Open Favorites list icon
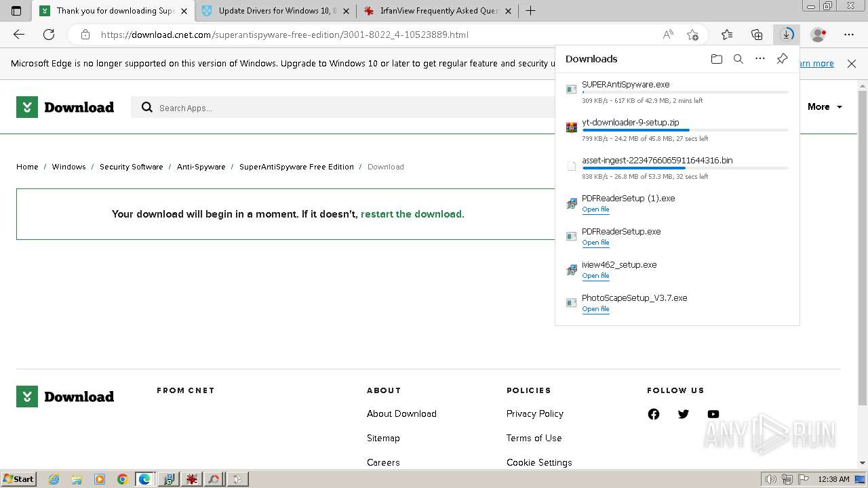 click(727, 35)
